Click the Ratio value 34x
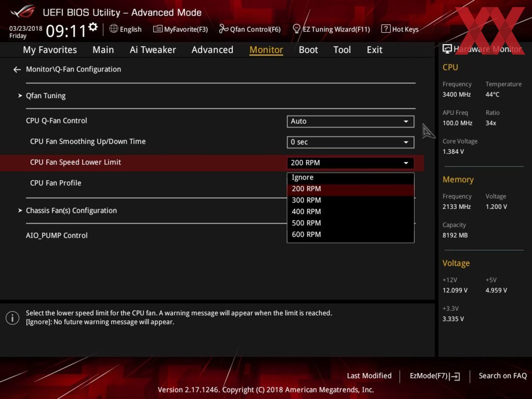 click(x=491, y=123)
